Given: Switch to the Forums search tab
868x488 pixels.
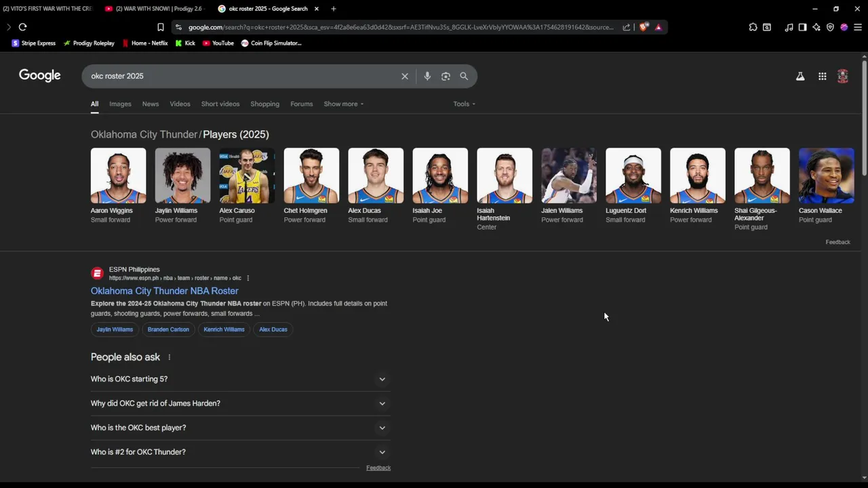Looking at the screenshot, I should 302,104.
